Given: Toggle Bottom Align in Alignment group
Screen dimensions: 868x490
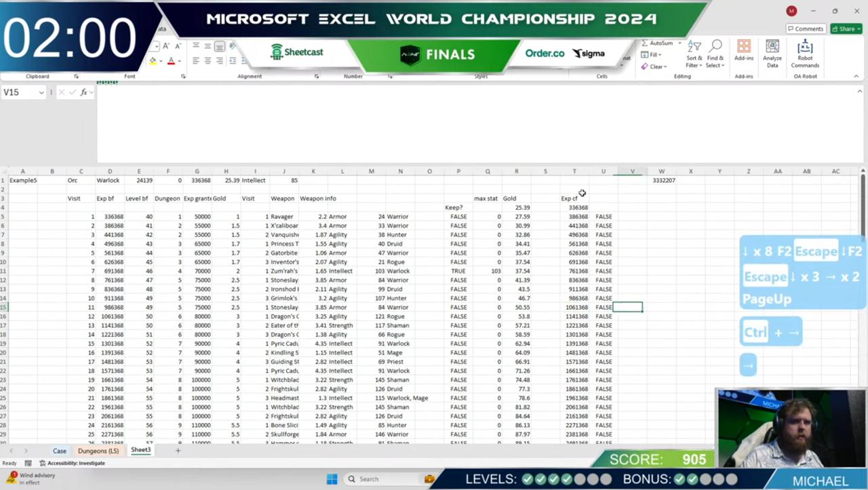Looking at the screenshot, I should tap(219, 46).
